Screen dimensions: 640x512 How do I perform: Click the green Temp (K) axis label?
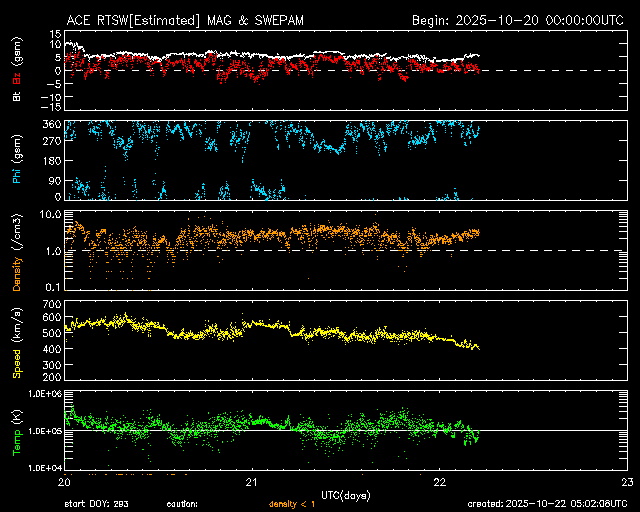click(16, 429)
